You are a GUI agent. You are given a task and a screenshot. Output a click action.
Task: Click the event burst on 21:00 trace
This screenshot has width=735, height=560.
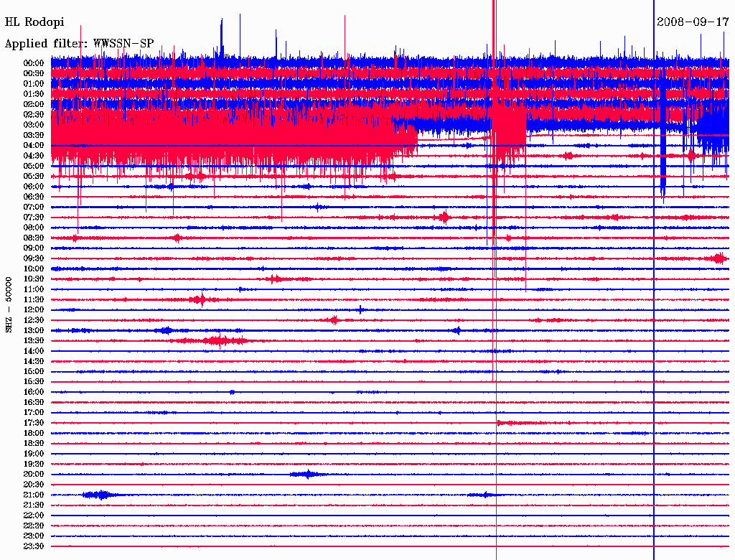[100, 495]
